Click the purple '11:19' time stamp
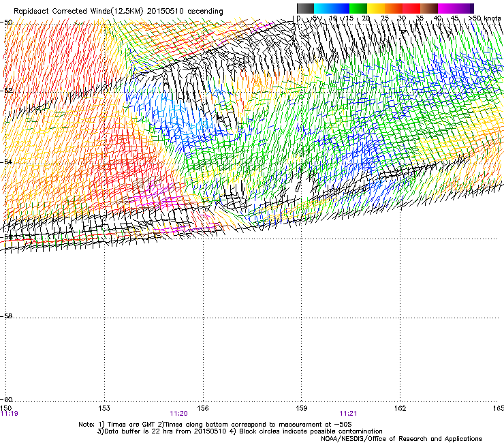The width and height of the screenshot is (504, 443). click(x=10, y=414)
